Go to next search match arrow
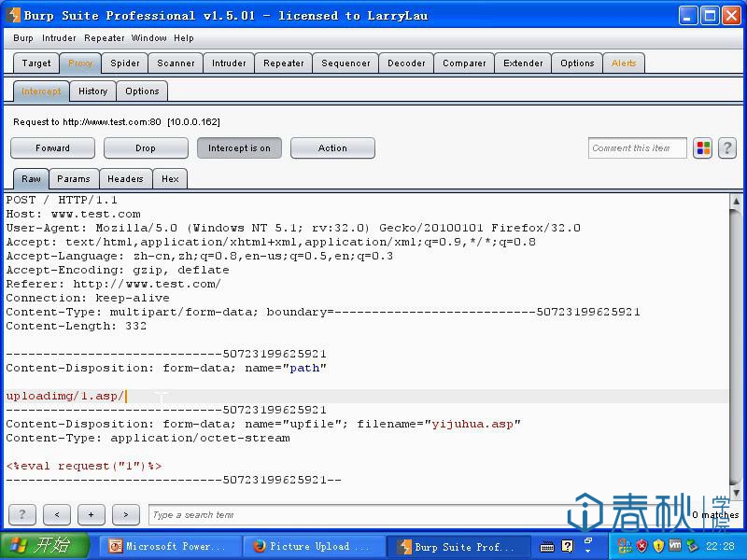 pyautogui.click(x=126, y=514)
